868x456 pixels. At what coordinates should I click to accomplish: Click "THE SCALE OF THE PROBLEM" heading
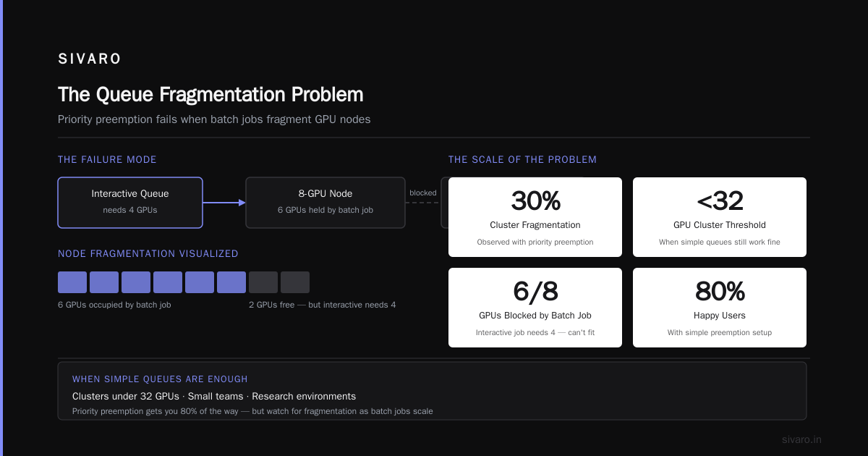point(522,160)
